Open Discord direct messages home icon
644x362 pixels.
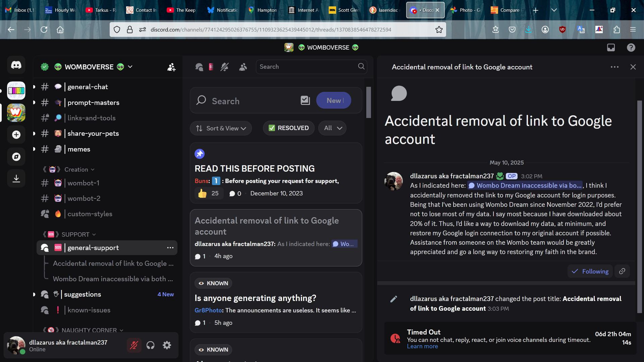16,65
